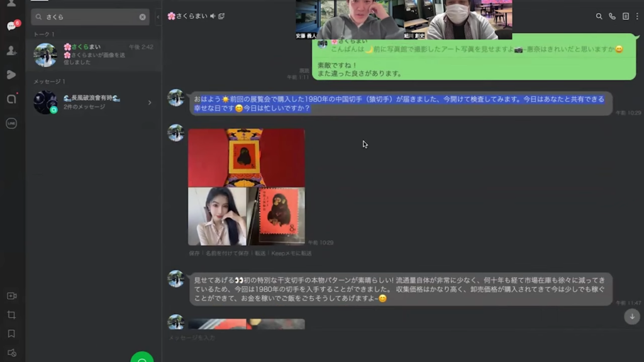Click the round LINE services icon in sidebar

11,123
